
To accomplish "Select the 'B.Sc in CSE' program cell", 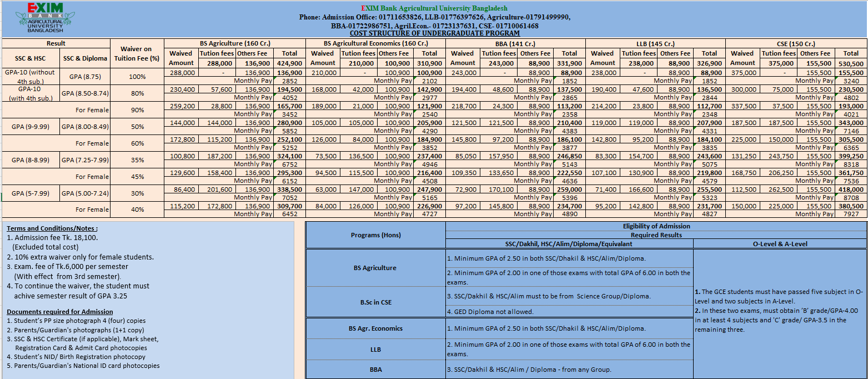I will [375, 302].
